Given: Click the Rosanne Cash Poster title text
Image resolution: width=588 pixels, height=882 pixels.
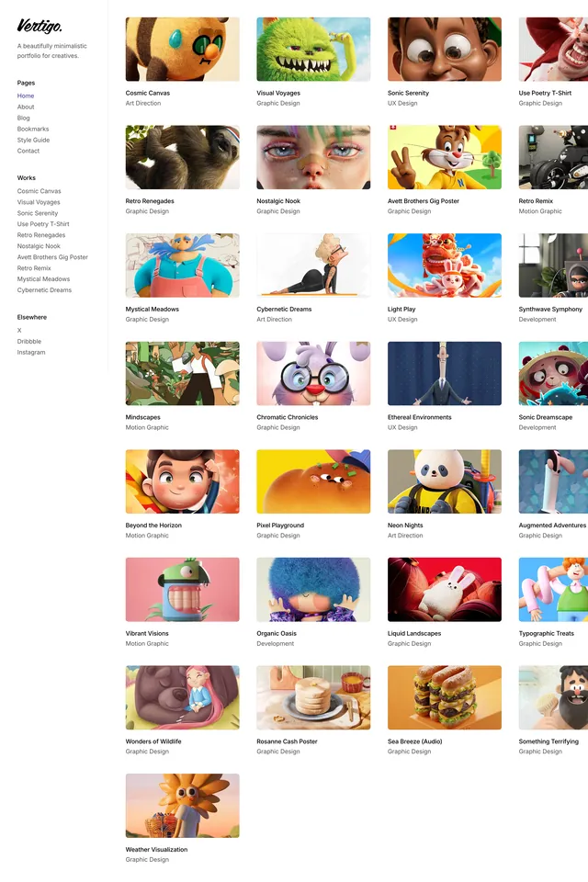Looking at the screenshot, I should click(287, 741).
